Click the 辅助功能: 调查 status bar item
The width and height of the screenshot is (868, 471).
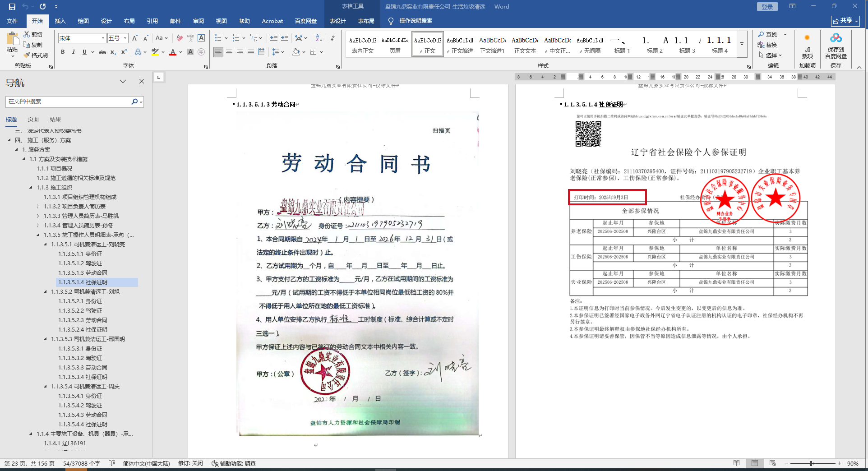click(x=234, y=463)
